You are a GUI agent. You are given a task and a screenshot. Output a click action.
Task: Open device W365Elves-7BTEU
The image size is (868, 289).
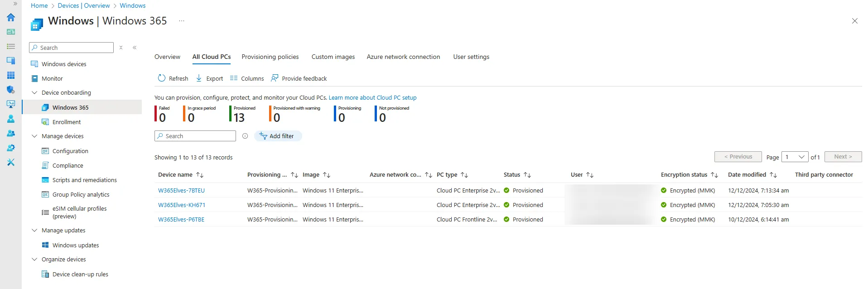[181, 190]
